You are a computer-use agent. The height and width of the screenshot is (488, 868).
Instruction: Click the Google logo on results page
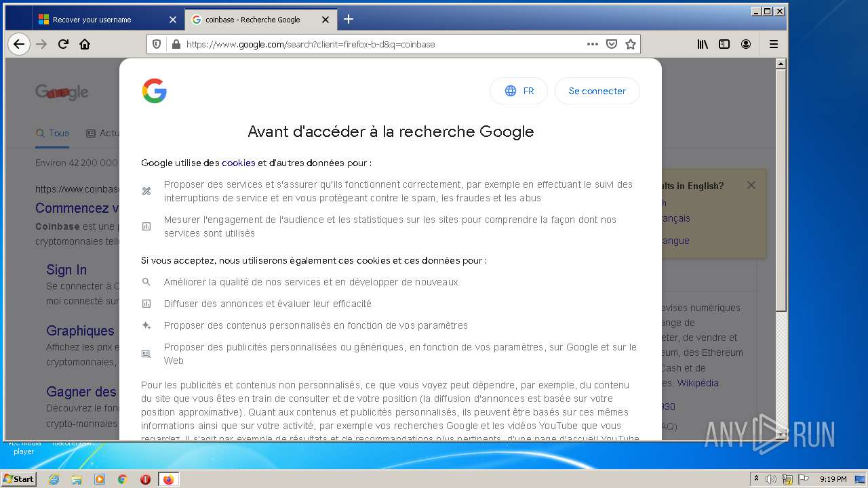click(x=62, y=92)
